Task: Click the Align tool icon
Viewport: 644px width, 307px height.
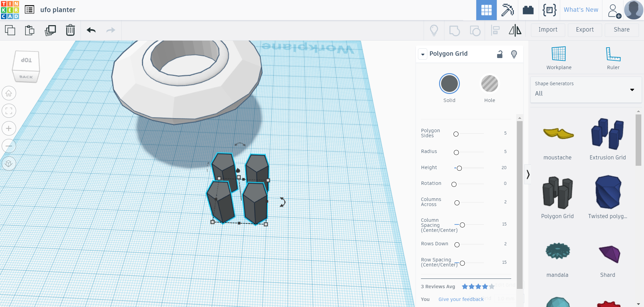Action: 495,31
